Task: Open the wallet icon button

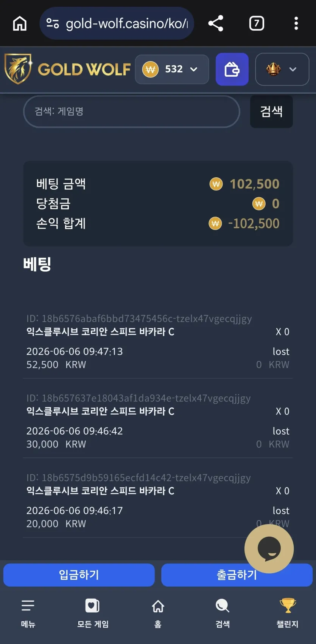Action: coord(232,69)
